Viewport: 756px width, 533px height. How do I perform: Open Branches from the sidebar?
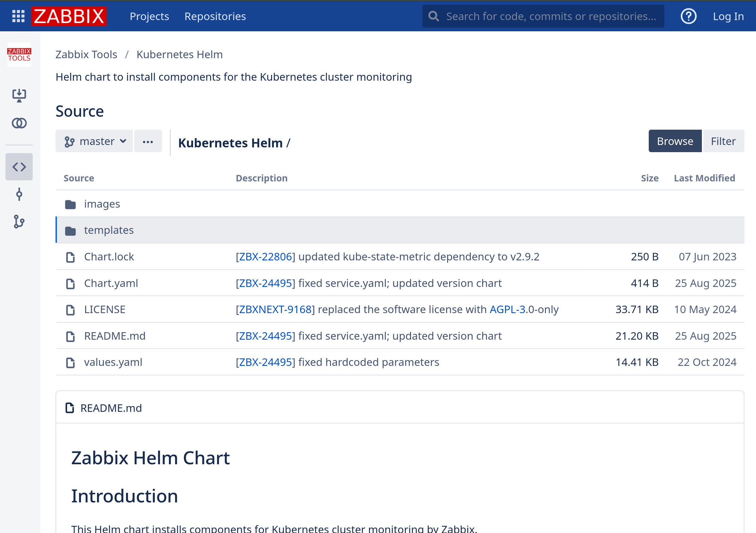click(x=19, y=222)
